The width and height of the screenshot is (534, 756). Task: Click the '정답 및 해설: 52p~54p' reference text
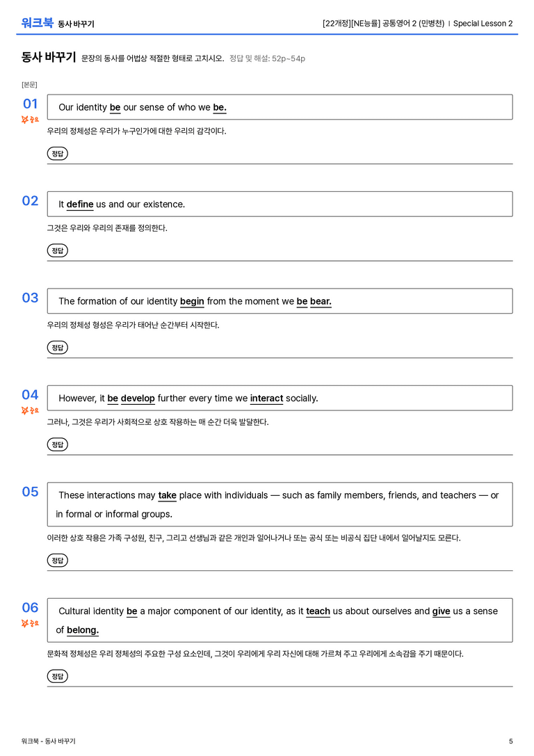267,58
